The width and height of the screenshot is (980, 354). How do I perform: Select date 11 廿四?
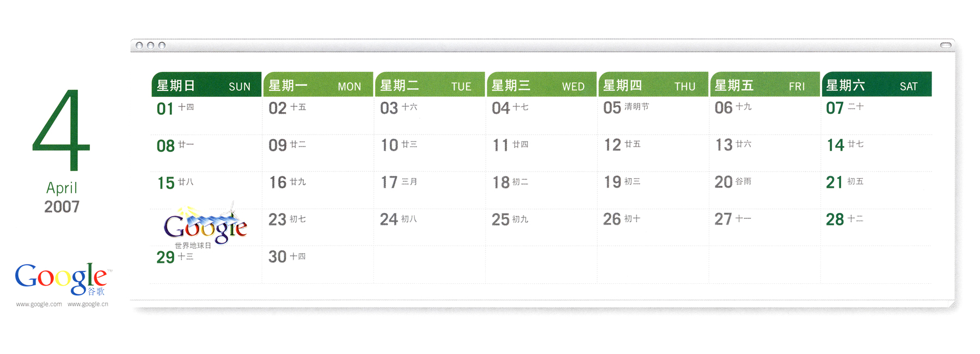coord(510,145)
